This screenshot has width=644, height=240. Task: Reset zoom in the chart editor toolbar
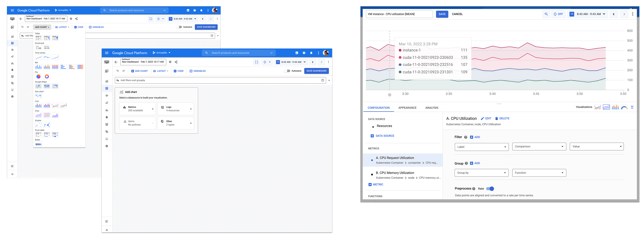(546, 14)
